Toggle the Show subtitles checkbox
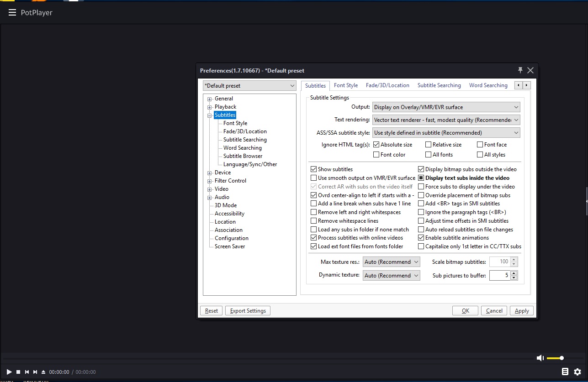 314,169
